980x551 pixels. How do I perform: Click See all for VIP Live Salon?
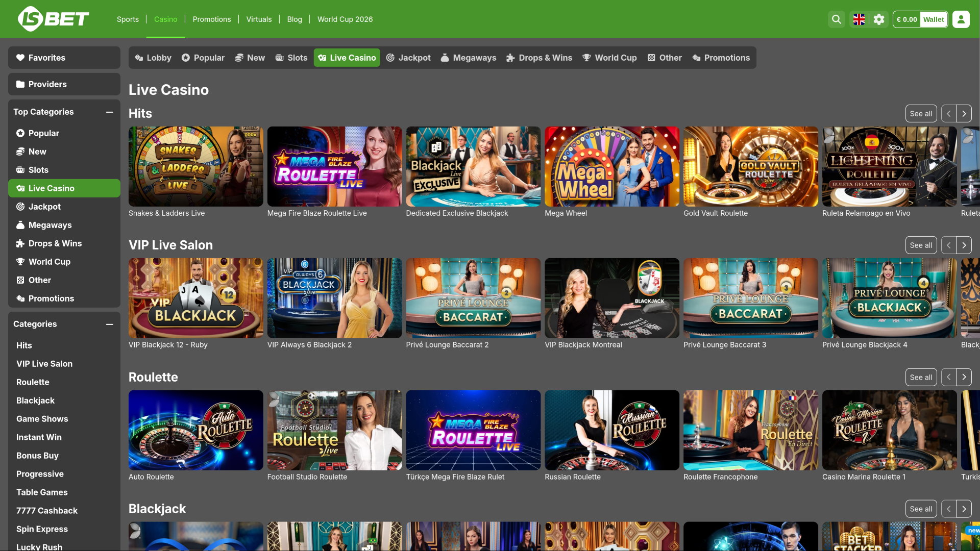pyautogui.click(x=921, y=245)
